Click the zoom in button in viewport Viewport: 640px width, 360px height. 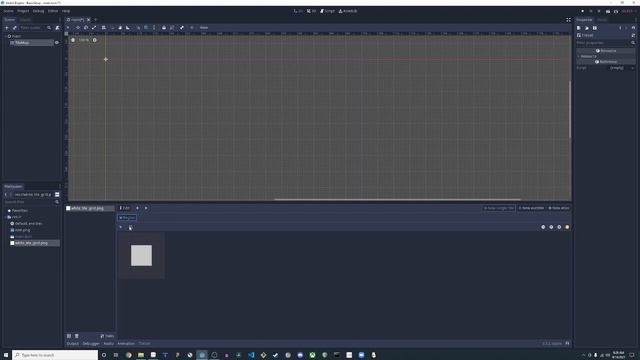[x=95, y=40]
